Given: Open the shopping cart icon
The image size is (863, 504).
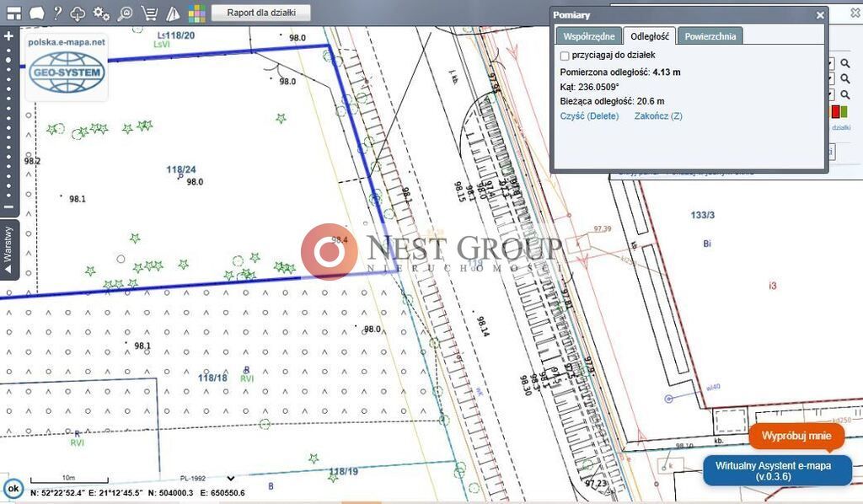Looking at the screenshot, I should 149,13.
